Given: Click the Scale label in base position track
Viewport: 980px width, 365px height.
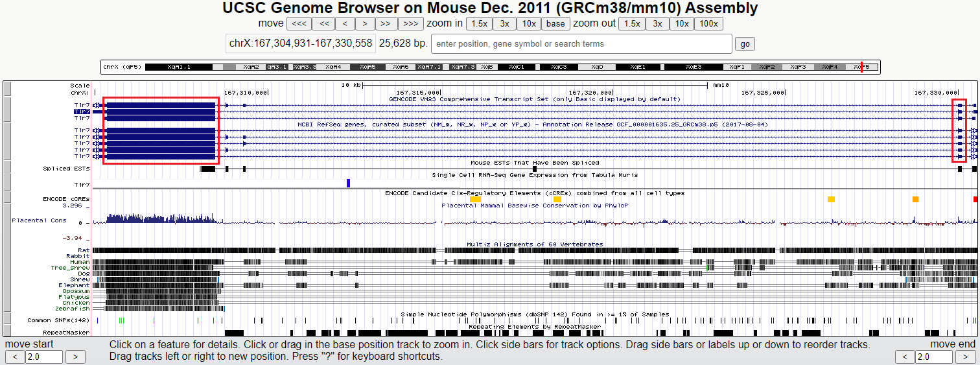Looking at the screenshot, I should pos(80,86).
